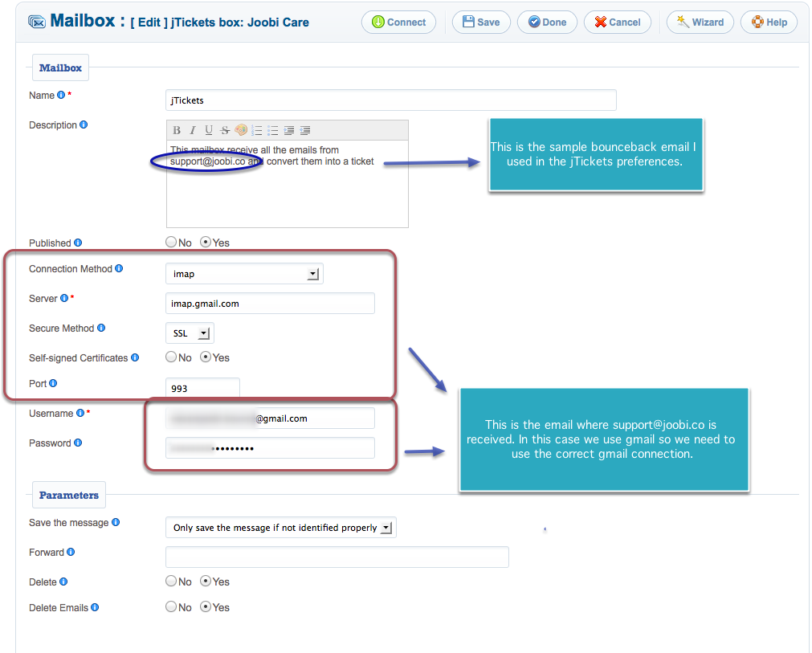Screen dimensions: 812x653
Task: Save the mailbox with Save button
Action: point(480,22)
